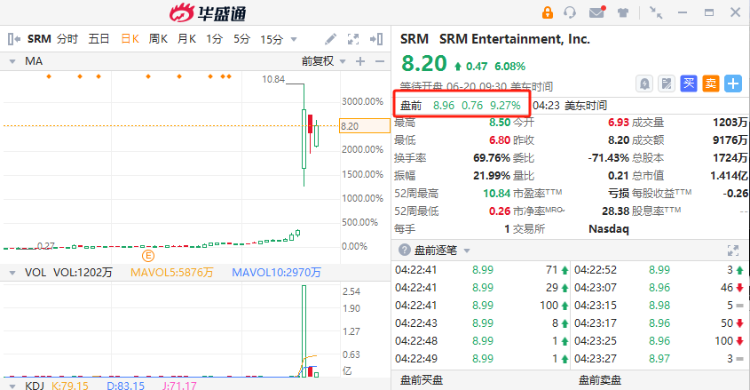Screen dimensions: 750x390
Task: Open customer service headset icon
Action: [570, 12]
